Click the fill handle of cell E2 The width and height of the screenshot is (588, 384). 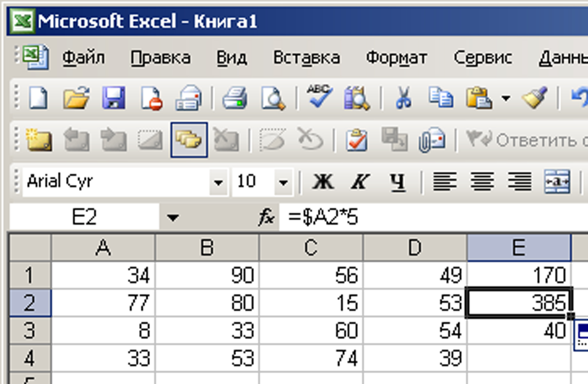pos(570,316)
